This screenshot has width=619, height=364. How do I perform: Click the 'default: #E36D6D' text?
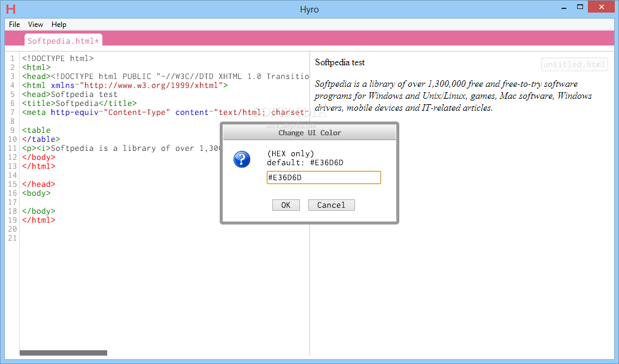click(x=305, y=163)
